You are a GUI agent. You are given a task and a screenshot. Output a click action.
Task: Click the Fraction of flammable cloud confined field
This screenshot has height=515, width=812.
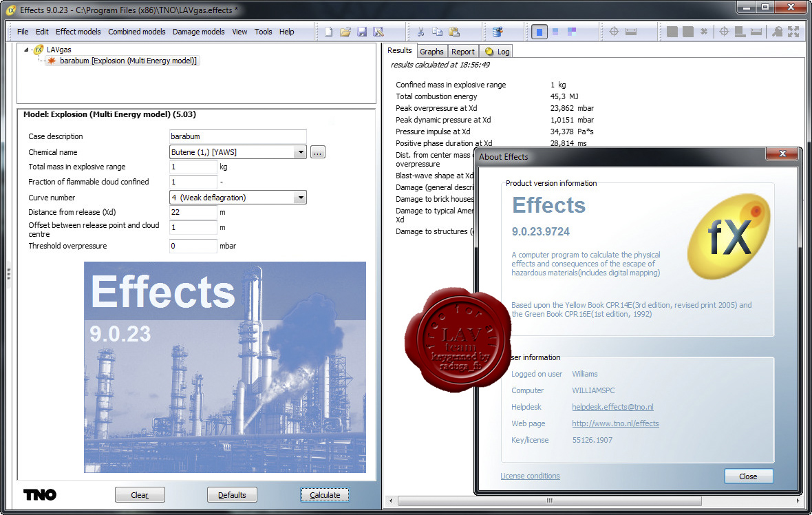pos(193,182)
